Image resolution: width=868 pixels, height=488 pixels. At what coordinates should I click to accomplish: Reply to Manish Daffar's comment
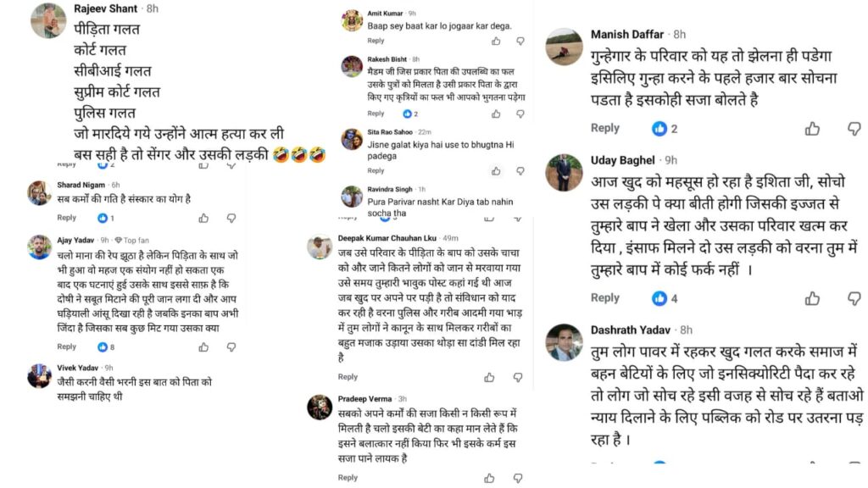click(x=605, y=128)
